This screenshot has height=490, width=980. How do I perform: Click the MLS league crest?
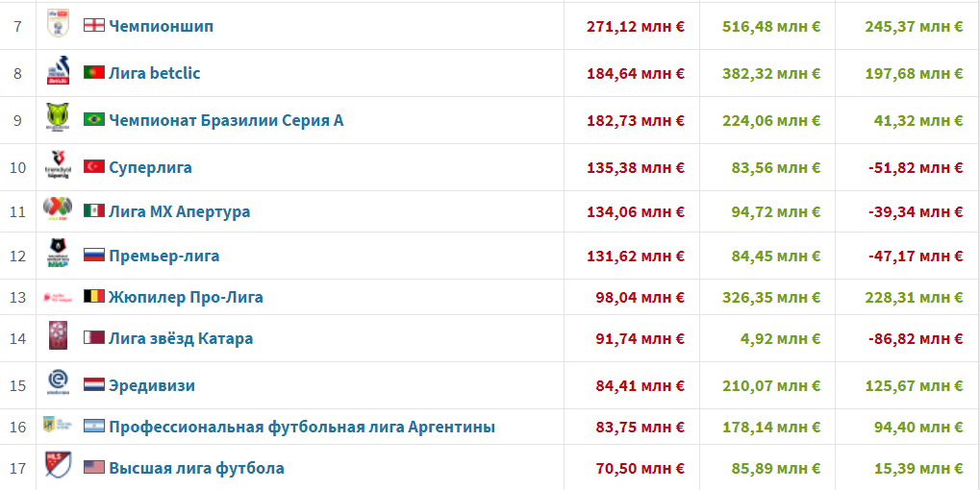click(x=58, y=468)
